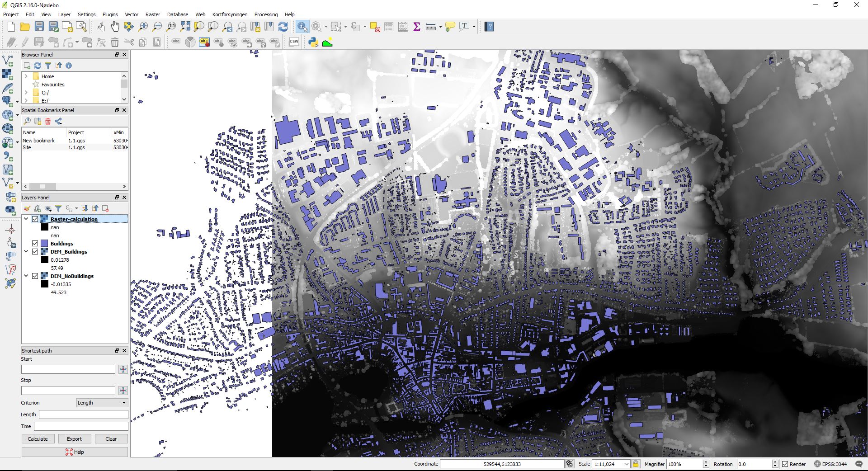Open the Plugins menu

110,14
